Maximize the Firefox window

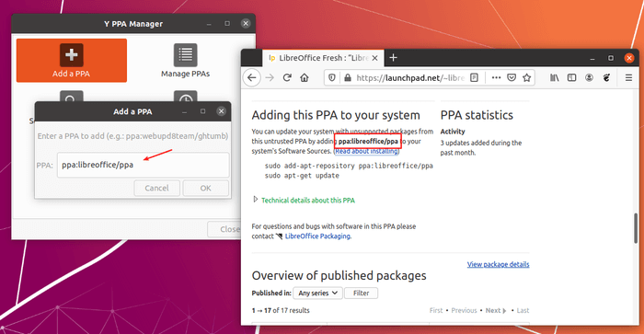(611, 58)
